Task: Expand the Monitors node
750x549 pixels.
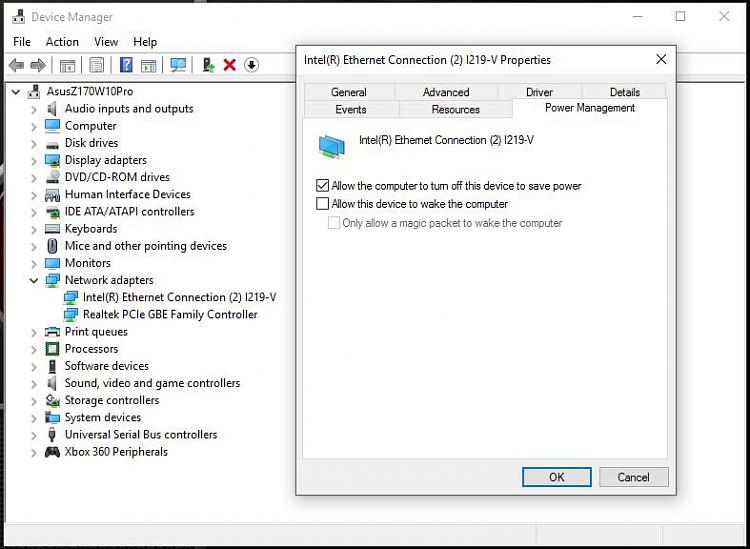Action: (33, 264)
